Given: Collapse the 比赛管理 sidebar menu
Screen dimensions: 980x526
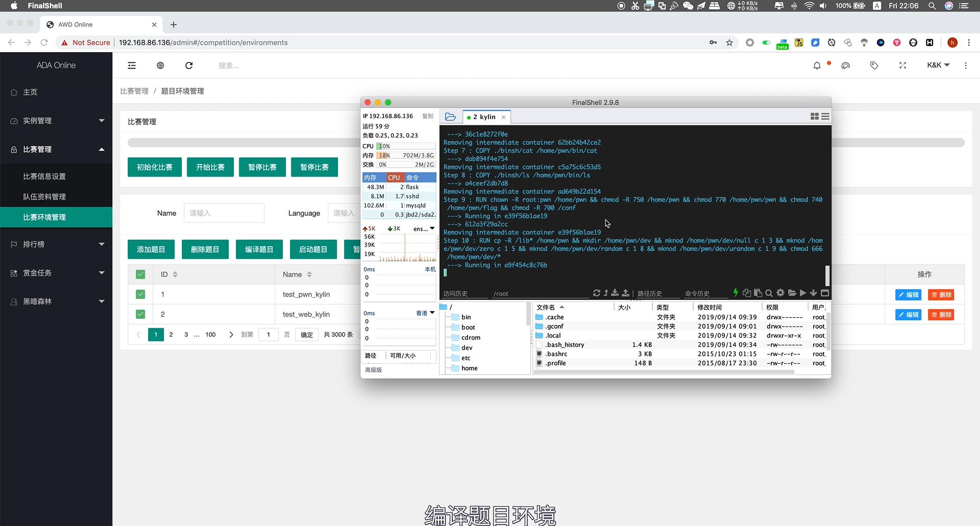Looking at the screenshot, I should tap(56, 149).
